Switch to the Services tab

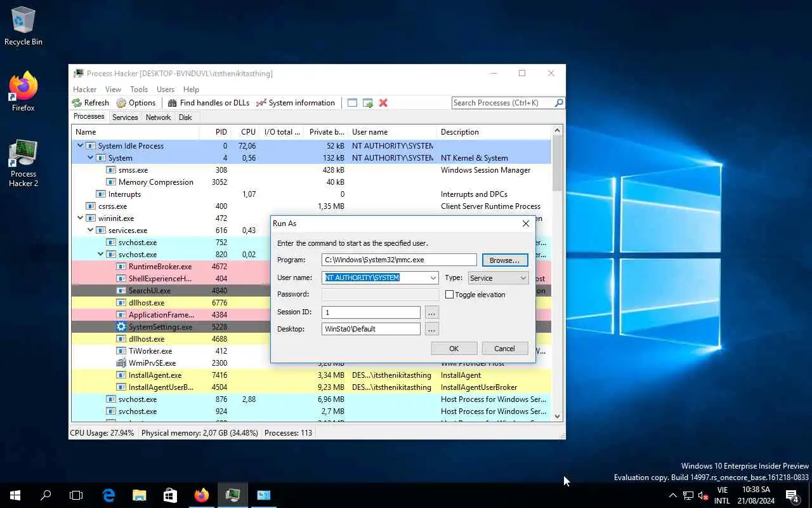[x=125, y=117]
